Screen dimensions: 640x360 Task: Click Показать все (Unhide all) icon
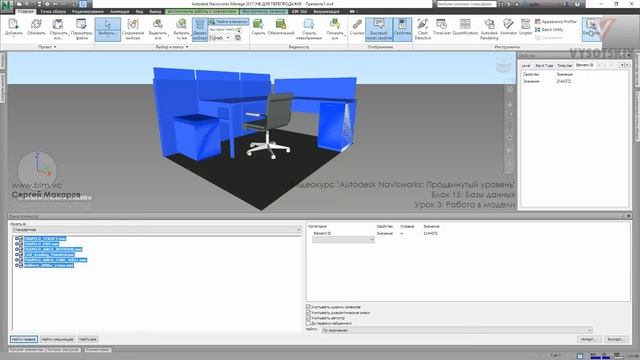tap(334, 24)
